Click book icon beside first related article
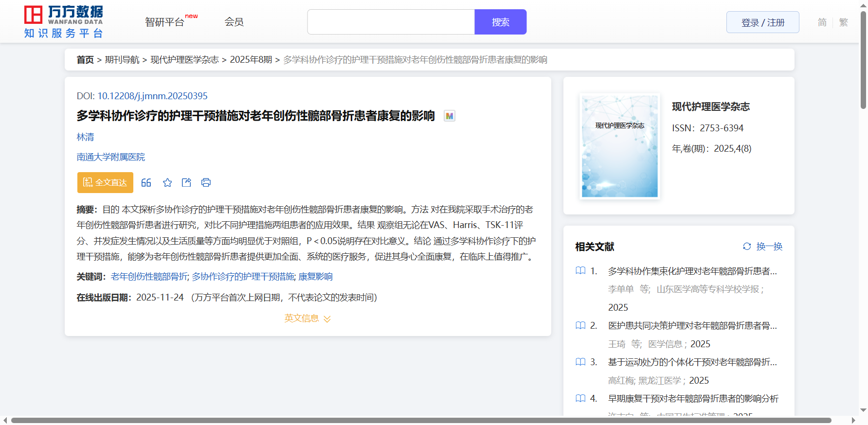The width and height of the screenshot is (868, 425). (580, 271)
